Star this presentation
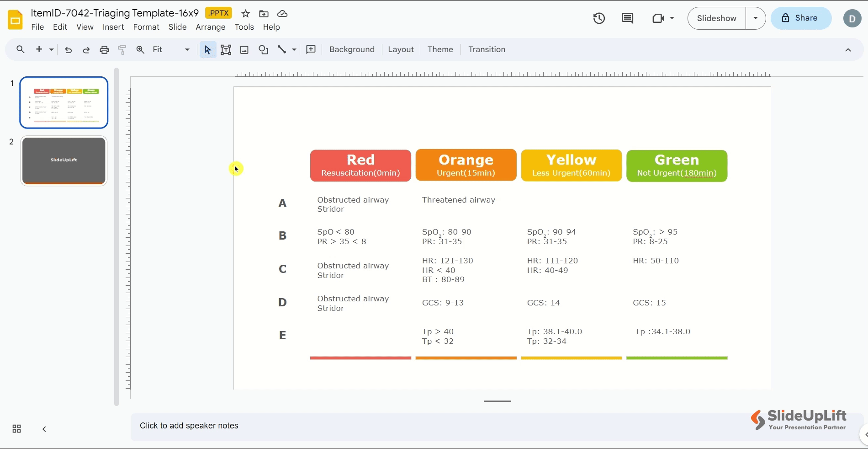 pos(245,14)
